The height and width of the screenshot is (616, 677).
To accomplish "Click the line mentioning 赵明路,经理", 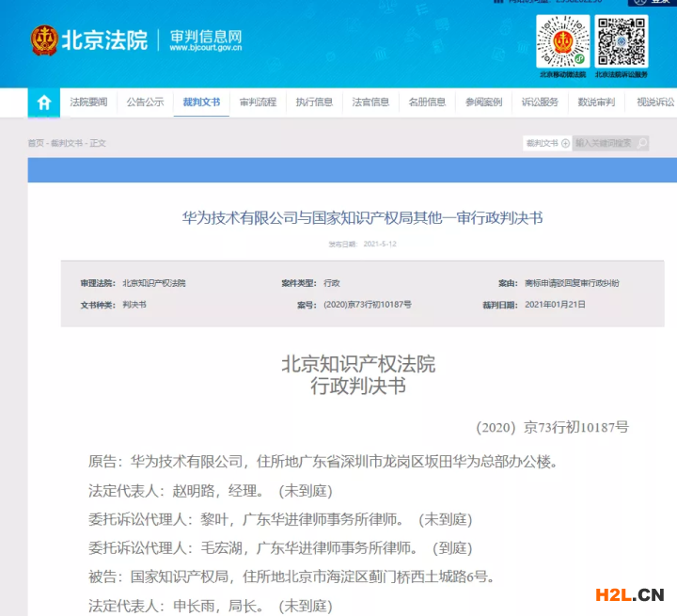I will (211, 491).
